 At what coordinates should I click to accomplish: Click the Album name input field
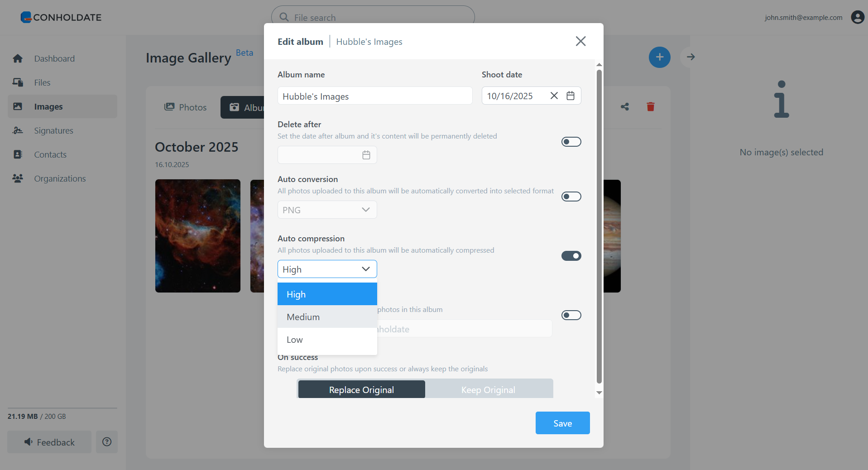374,96
